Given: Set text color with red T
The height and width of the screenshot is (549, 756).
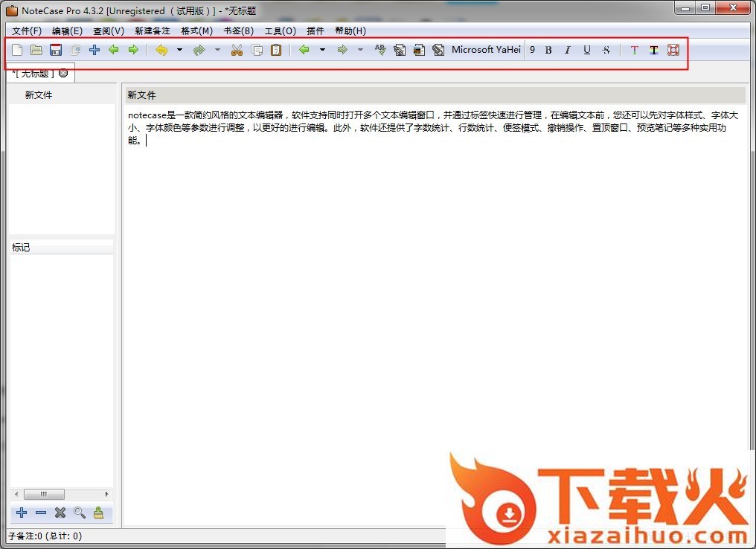Looking at the screenshot, I should click(635, 50).
